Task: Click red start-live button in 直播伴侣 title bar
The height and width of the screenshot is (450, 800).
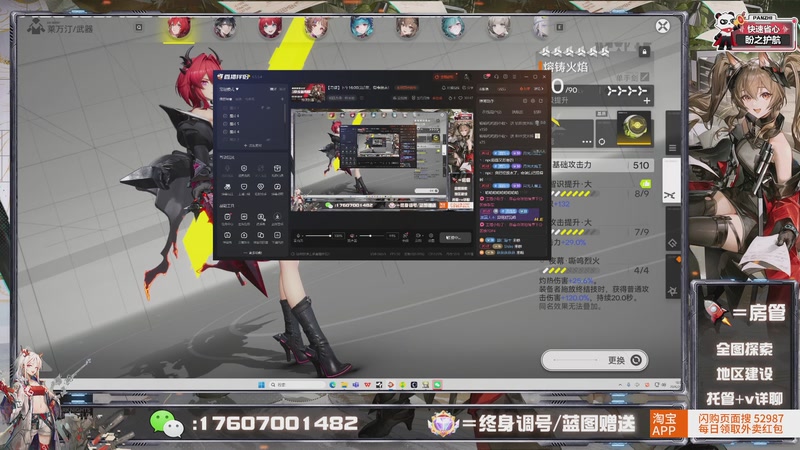Action: [x=444, y=77]
